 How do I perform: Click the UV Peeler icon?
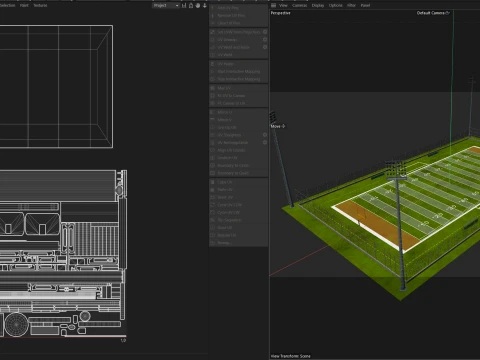[213, 64]
